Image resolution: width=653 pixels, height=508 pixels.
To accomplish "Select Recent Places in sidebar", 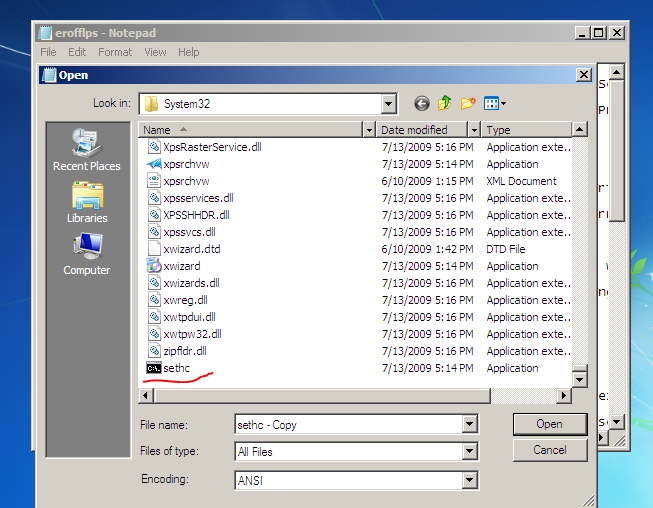I will pyautogui.click(x=86, y=149).
